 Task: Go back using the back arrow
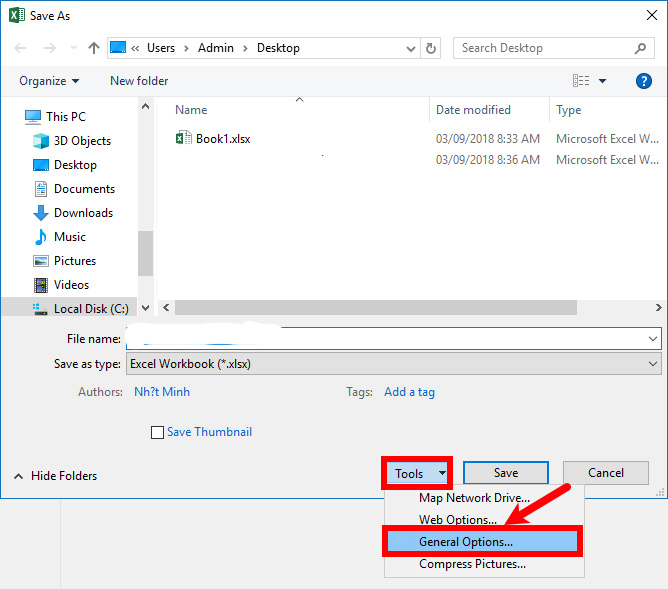pos(20,48)
